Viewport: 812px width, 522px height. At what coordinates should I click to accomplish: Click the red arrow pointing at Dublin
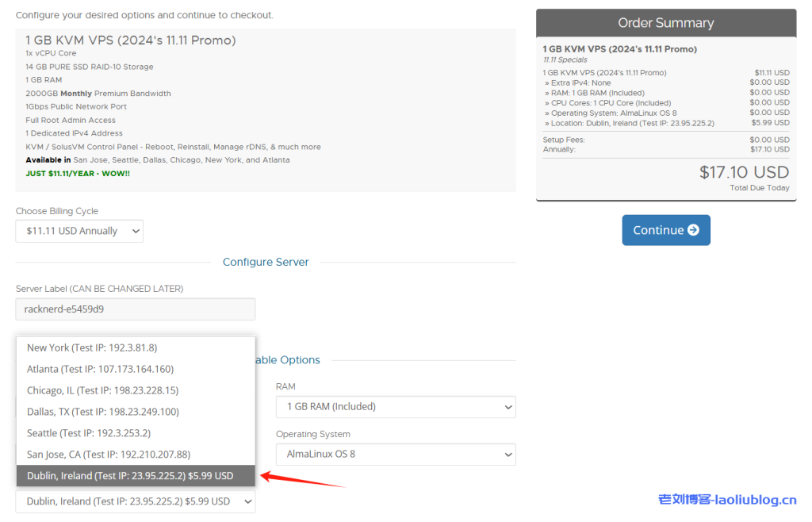pyautogui.click(x=301, y=481)
